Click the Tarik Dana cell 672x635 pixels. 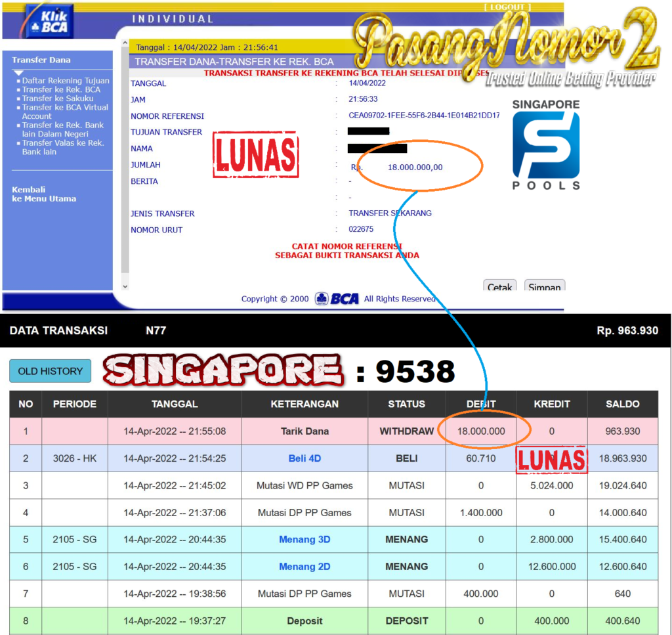coord(304,431)
